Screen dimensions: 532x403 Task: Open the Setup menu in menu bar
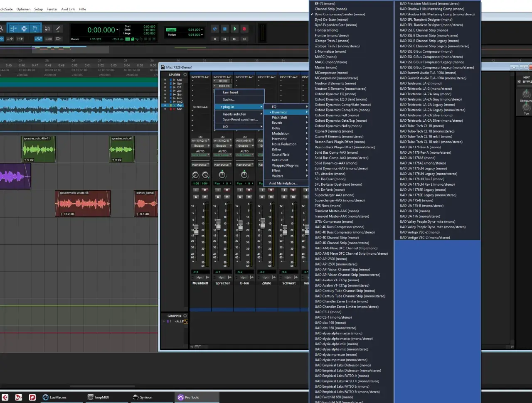38,9
